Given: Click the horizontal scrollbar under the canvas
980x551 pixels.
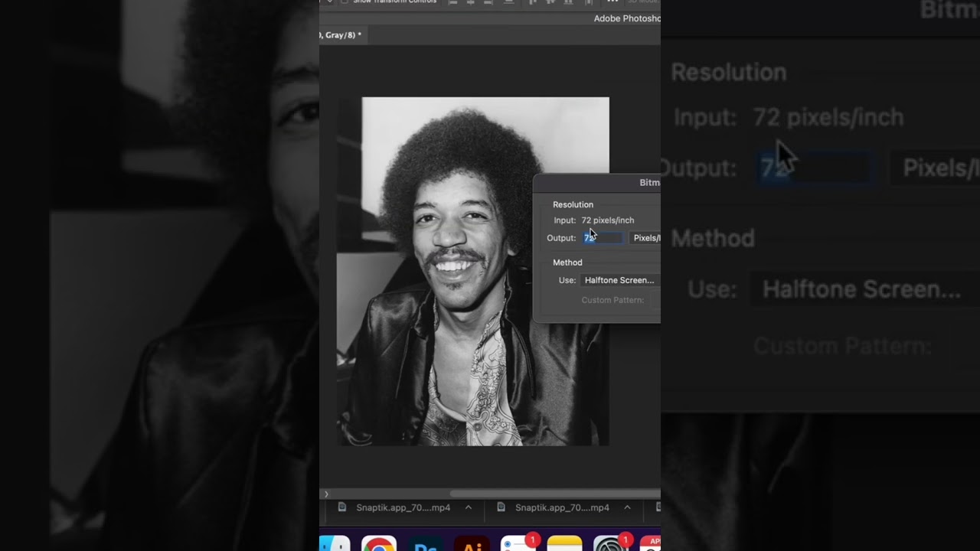Looking at the screenshot, I should coord(556,494).
